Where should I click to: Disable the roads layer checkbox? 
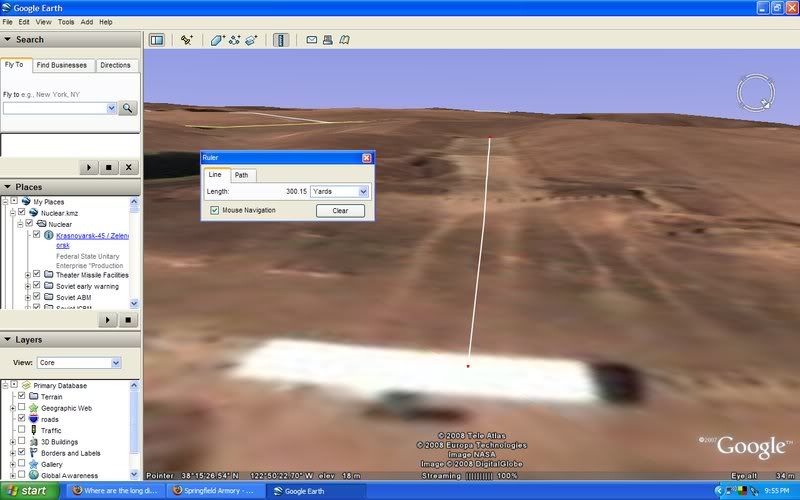21,418
